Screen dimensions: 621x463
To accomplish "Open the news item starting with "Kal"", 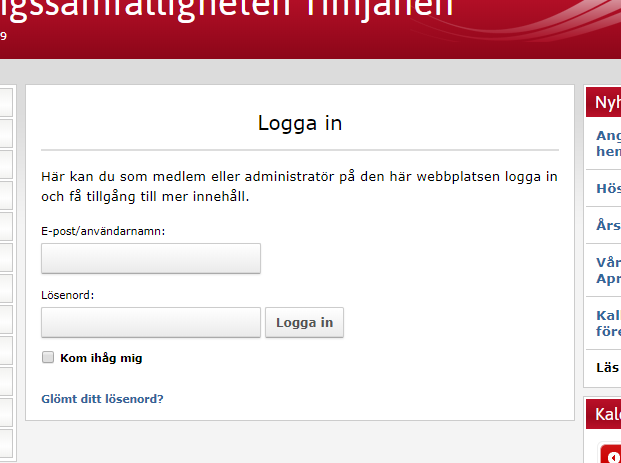I will click(608, 323).
